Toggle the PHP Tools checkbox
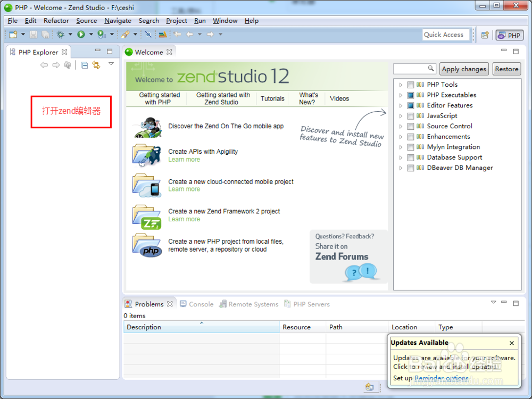Image resolution: width=532 pixels, height=399 pixels. pyautogui.click(x=411, y=85)
